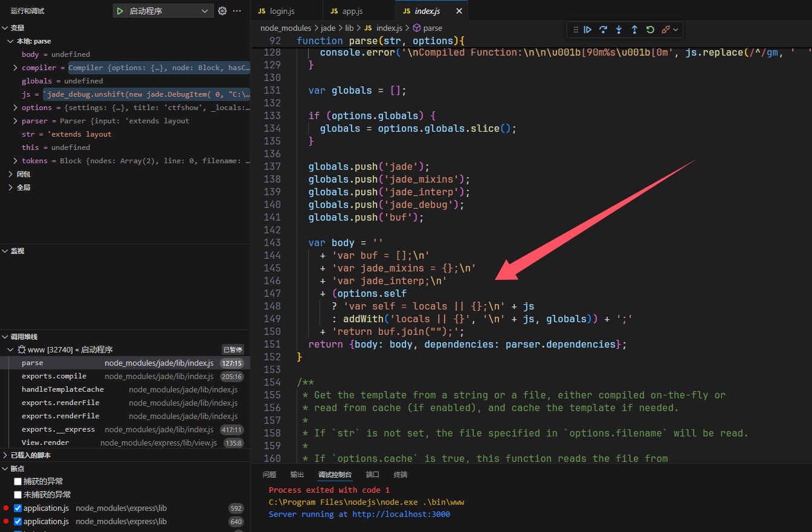The width and height of the screenshot is (812, 532).
Task: Uncheck the application.js line 592 breakpoint
Action: (x=18, y=508)
